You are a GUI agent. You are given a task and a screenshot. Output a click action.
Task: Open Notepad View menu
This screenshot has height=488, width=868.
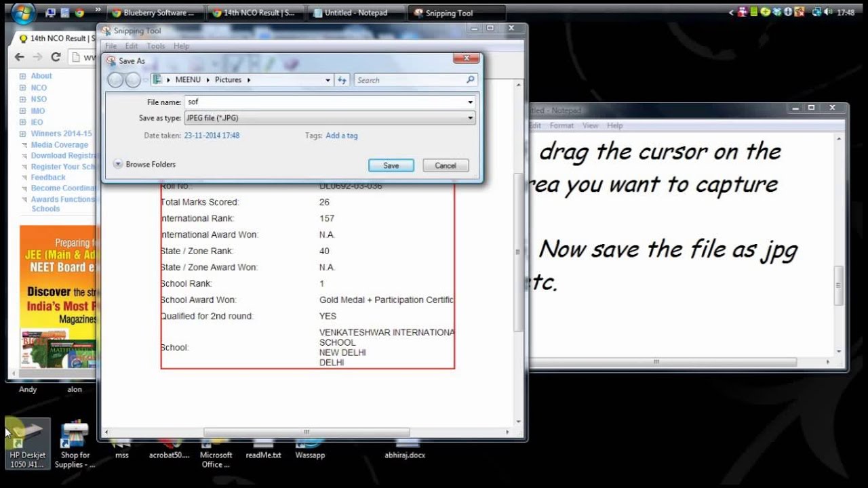click(x=591, y=125)
